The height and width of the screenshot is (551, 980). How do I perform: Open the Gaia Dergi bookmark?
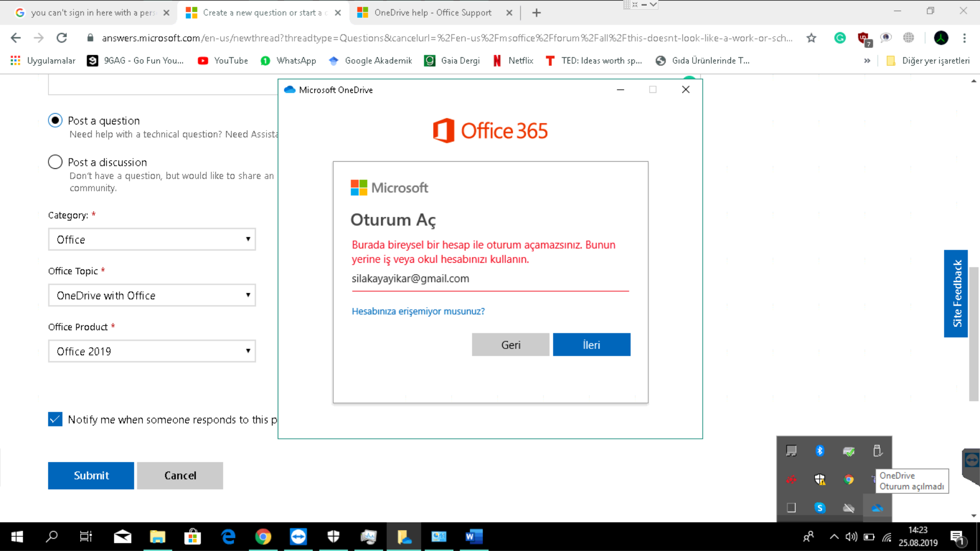click(x=452, y=61)
